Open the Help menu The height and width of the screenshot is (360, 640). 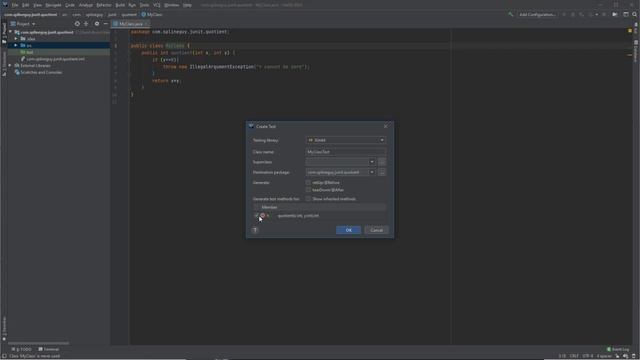[x=187, y=5]
